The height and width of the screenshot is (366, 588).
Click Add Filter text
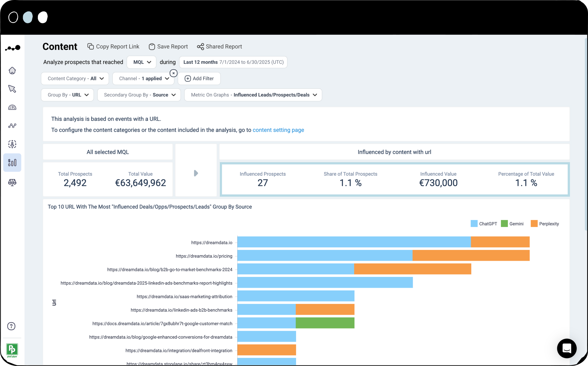(203, 78)
